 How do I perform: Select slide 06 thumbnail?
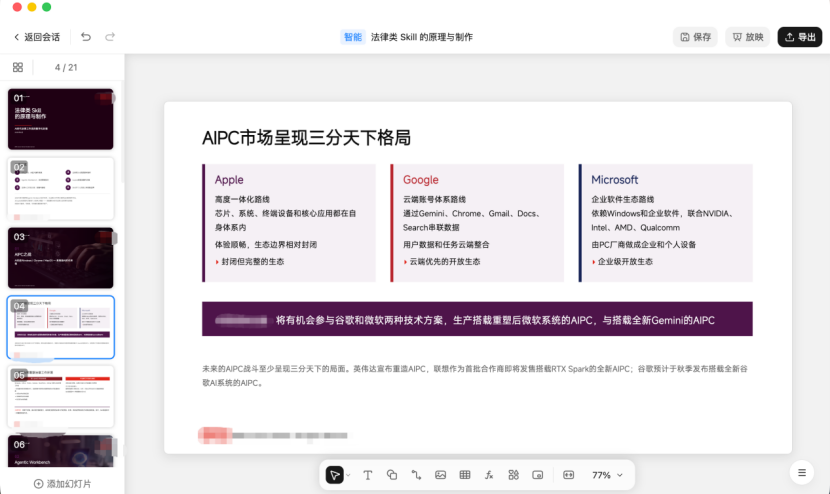(x=61, y=451)
